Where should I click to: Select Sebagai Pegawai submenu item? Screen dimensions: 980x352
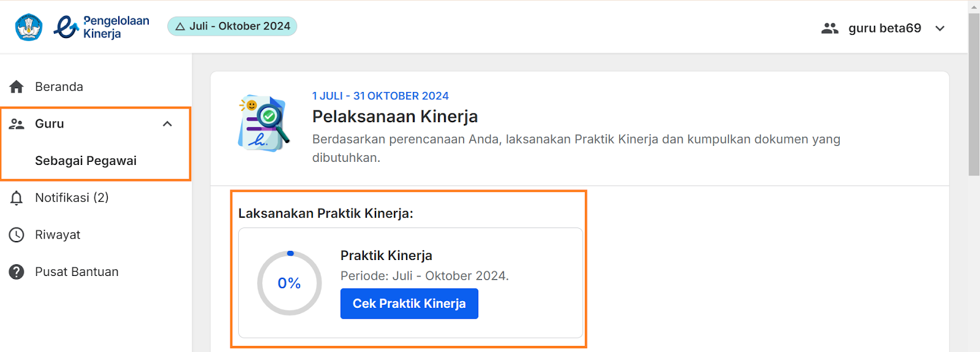pos(86,161)
